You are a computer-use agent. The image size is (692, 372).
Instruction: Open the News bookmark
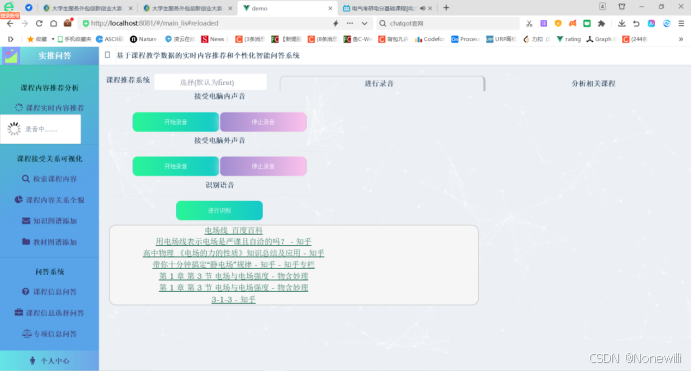tap(213, 39)
